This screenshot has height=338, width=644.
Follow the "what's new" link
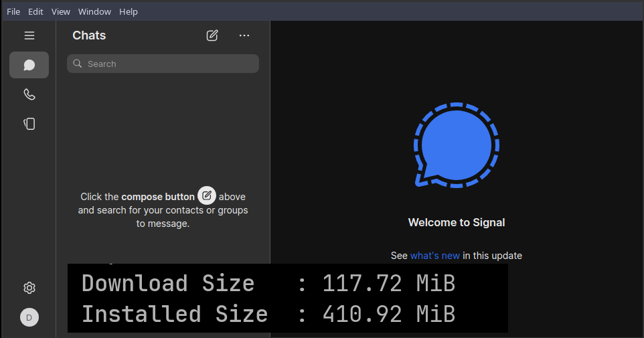click(x=434, y=256)
